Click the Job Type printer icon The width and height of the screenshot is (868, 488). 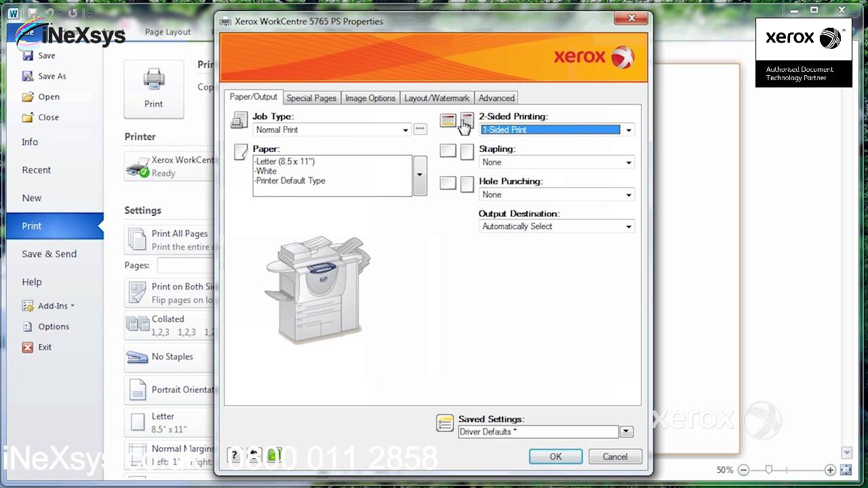tap(239, 120)
